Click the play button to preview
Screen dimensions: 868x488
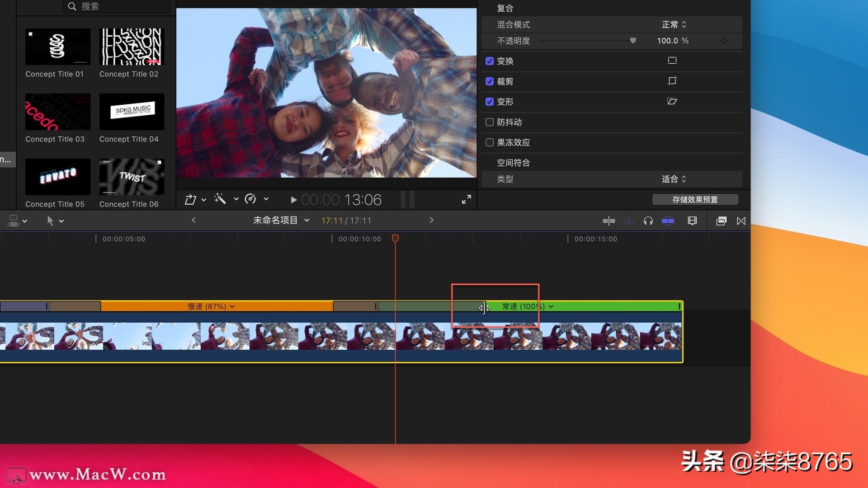click(x=292, y=200)
